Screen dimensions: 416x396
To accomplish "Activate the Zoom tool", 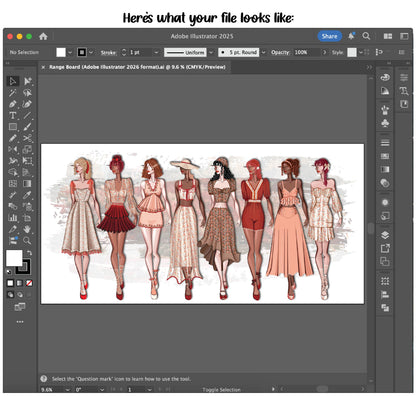I will [27, 240].
